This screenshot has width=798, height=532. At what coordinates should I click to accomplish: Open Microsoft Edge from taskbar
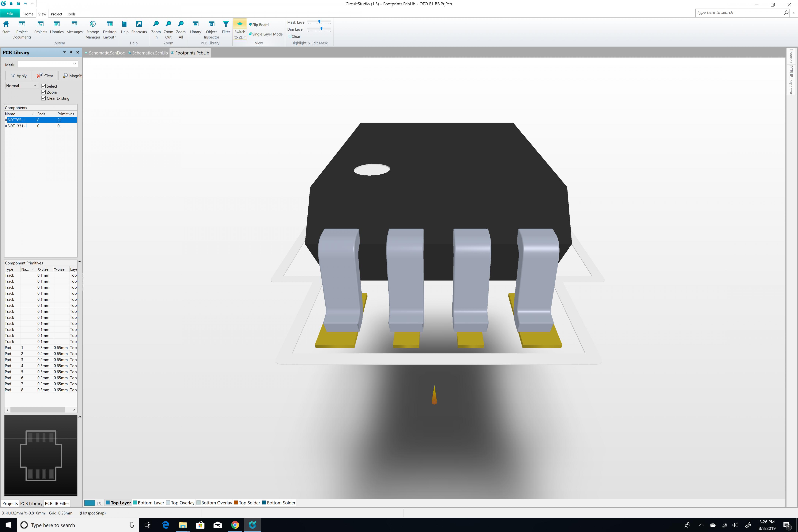(165, 525)
